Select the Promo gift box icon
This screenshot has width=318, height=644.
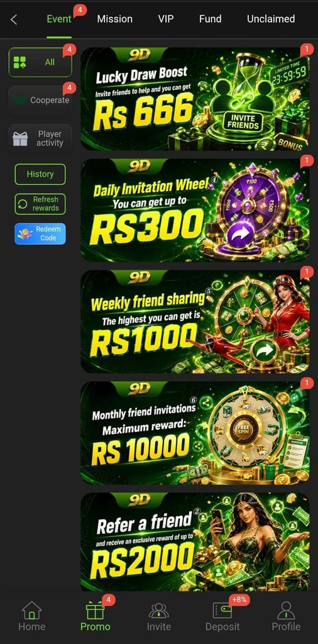(95, 610)
